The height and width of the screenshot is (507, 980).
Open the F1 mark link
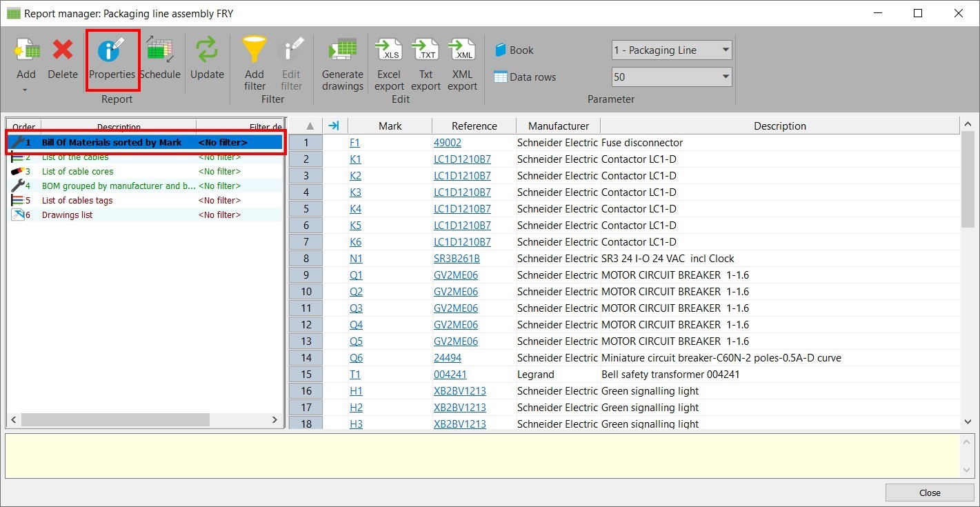click(354, 142)
